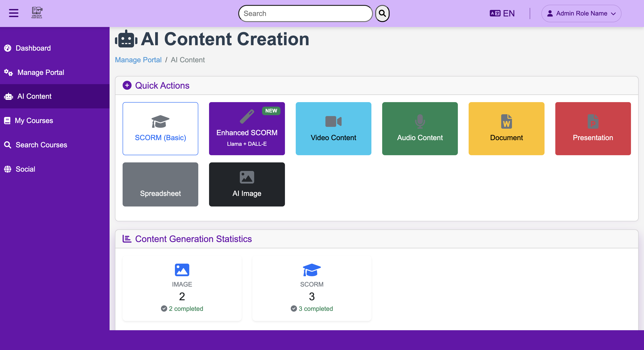Screen dimensions: 644x350
Task: Open the Spreadsheet quick action tile
Action: click(160, 184)
